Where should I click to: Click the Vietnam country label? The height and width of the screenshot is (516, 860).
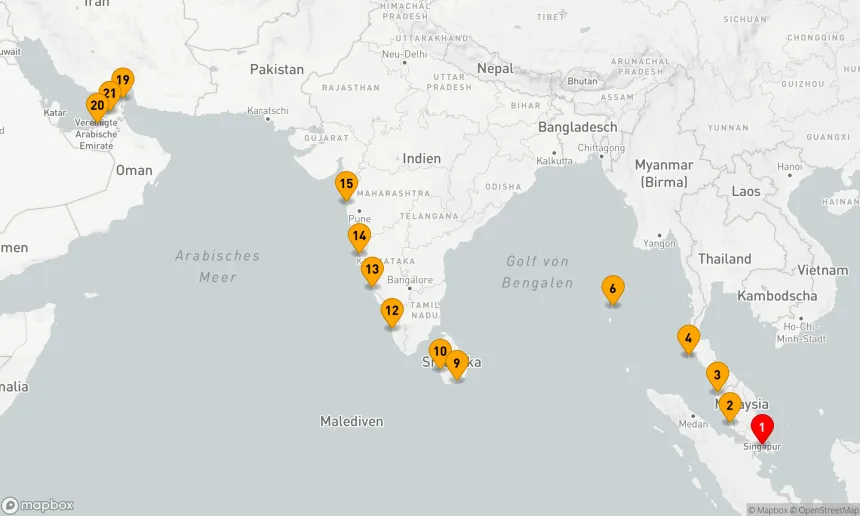tap(823, 270)
